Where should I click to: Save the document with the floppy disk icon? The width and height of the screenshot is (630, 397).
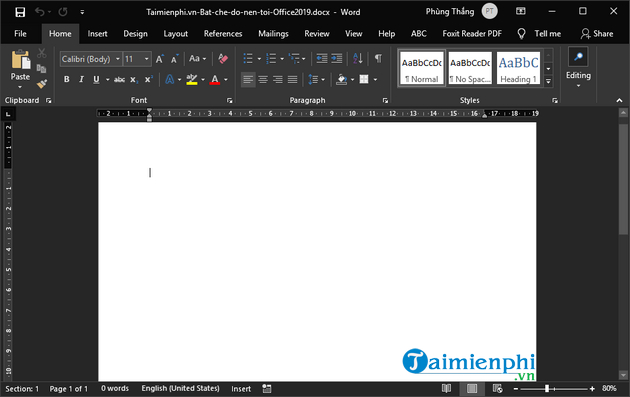tap(20, 12)
